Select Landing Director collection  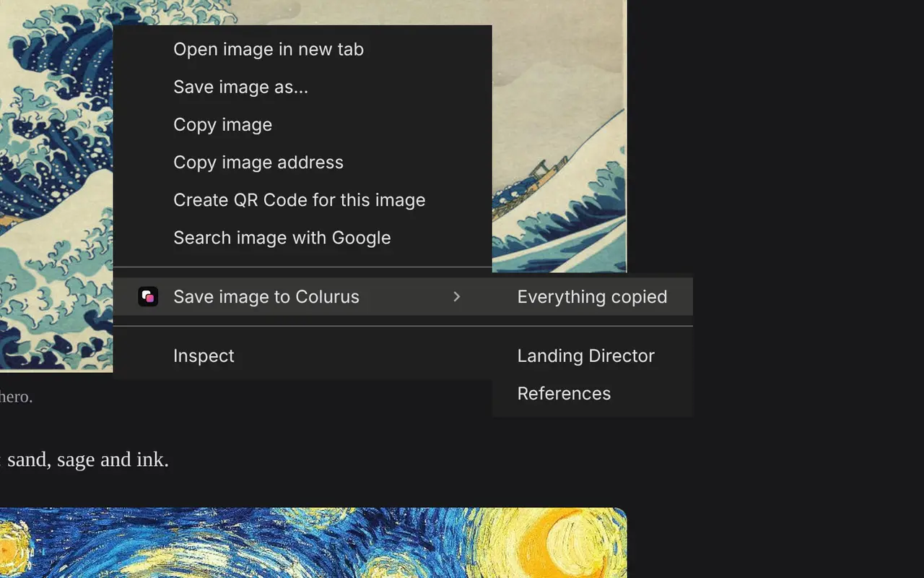(x=593, y=355)
